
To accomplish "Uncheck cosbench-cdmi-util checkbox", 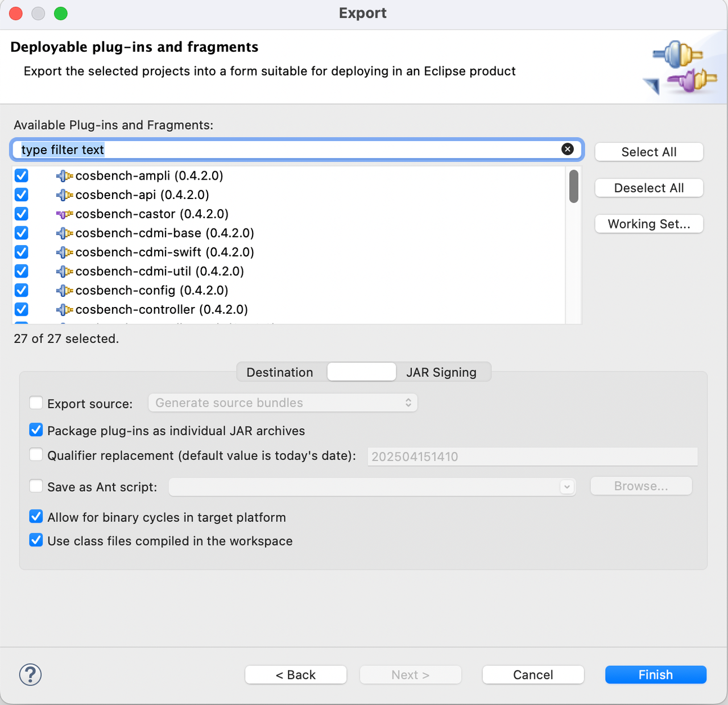I will [x=22, y=271].
